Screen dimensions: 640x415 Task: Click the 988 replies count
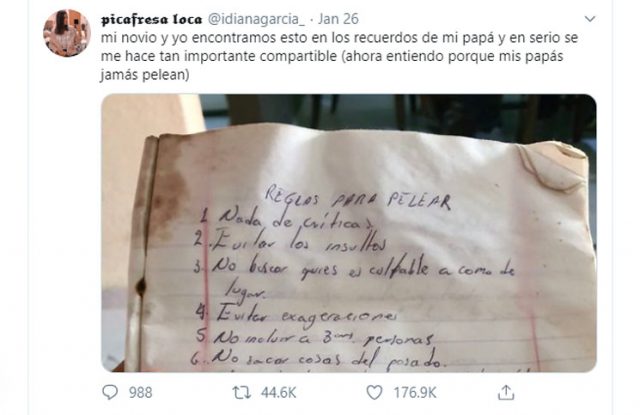click(140, 393)
